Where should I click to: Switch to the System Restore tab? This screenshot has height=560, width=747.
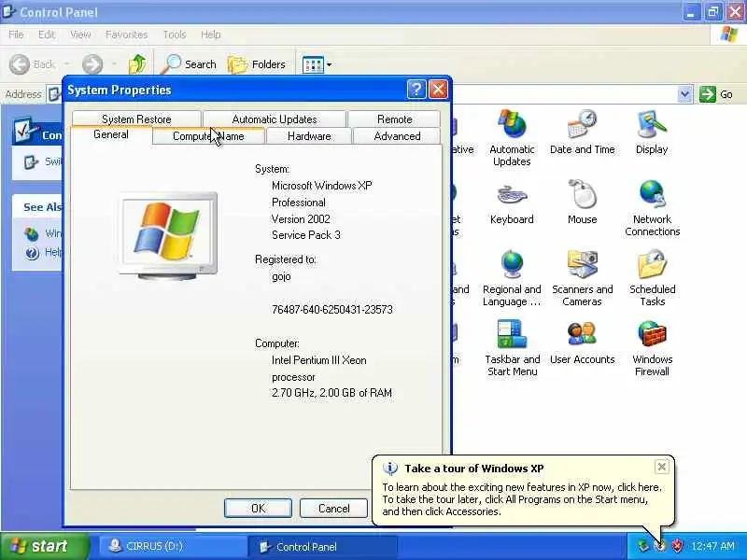click(x=136, y=119)
